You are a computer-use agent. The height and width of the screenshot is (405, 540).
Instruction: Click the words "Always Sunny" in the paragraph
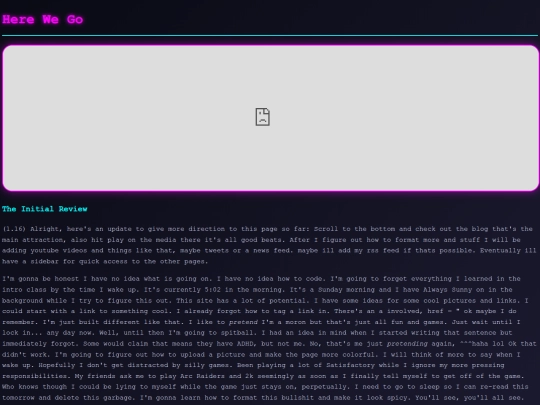point(447,290)
